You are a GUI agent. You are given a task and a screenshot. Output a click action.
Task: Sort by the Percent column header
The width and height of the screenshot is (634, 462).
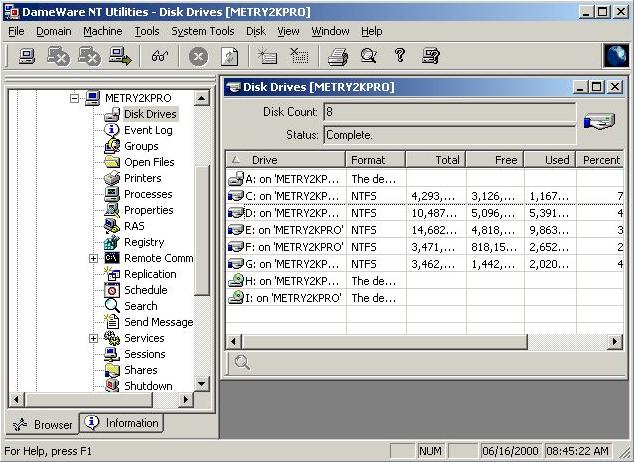point(600,160)
